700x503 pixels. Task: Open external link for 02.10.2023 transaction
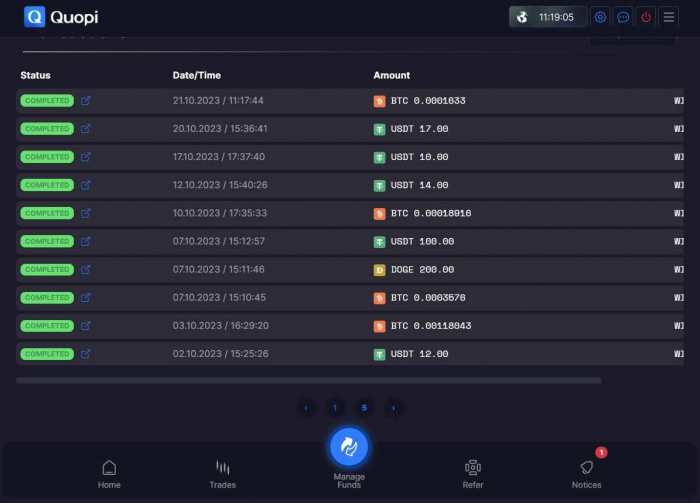click(x=86, y=354)
